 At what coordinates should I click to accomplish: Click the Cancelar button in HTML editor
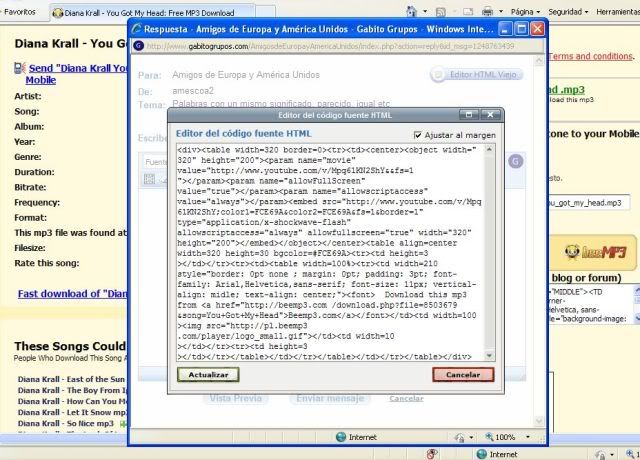[x=463, y=374]
